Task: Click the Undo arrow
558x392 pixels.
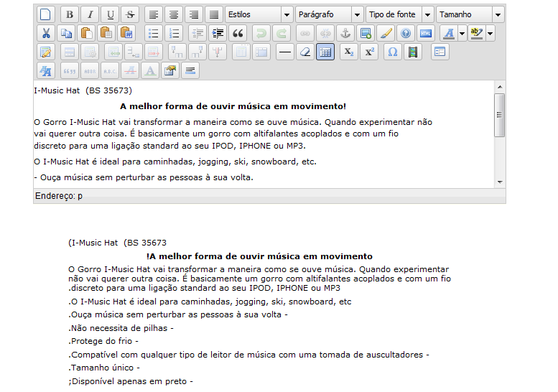Action: 261,34
